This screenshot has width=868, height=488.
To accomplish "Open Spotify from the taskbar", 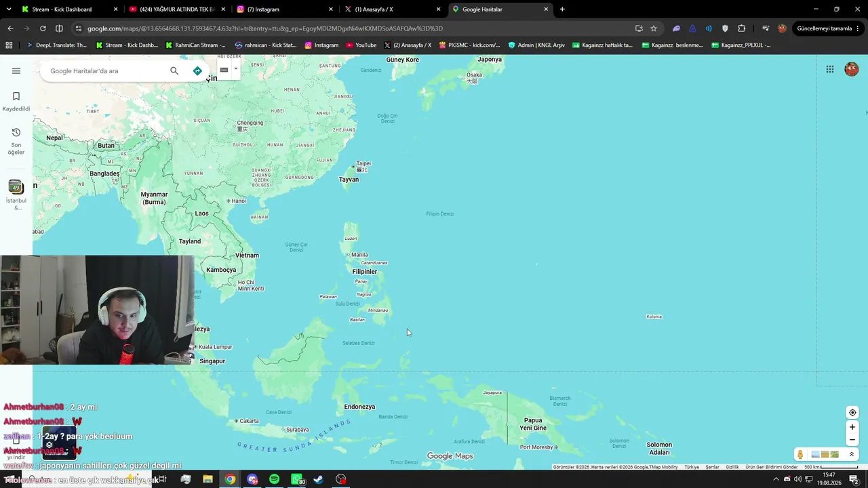I will (x=275, y=479).
